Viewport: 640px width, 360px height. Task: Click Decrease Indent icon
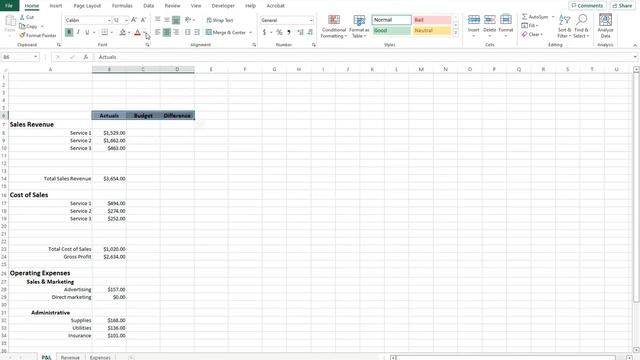(188, 32)
